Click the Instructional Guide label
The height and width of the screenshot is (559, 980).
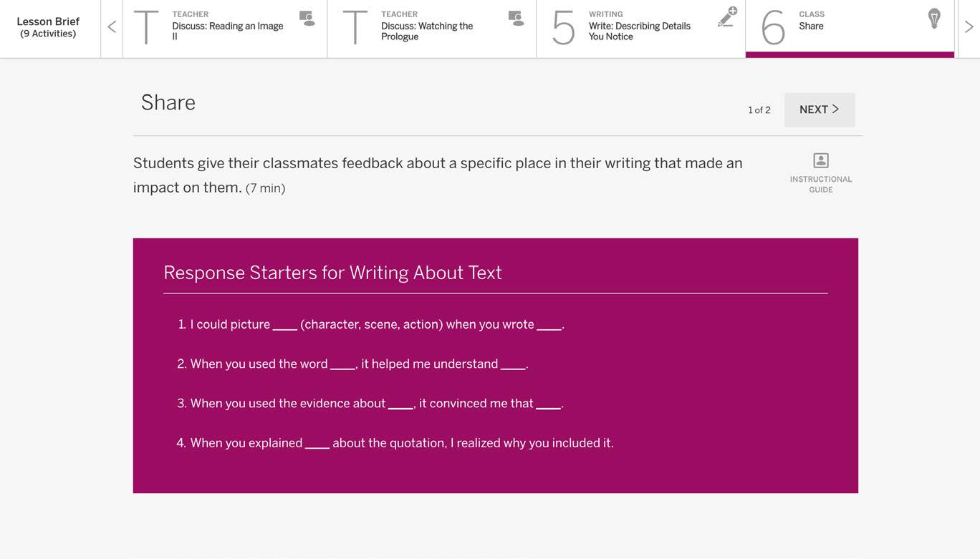[x=821, y=185]
